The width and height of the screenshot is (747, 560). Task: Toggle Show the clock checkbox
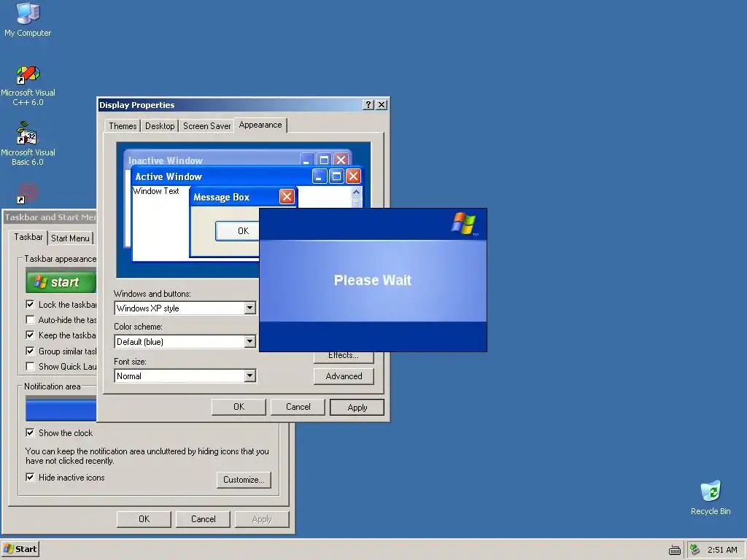point(30,432)
